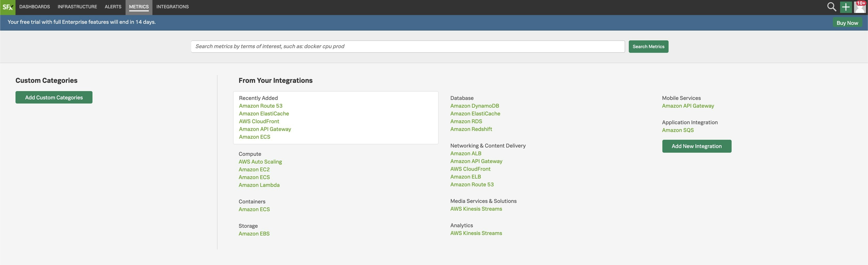Open the Amazon RDS link
This screenshot has height=265, width=868.
(x=466, y=121)
